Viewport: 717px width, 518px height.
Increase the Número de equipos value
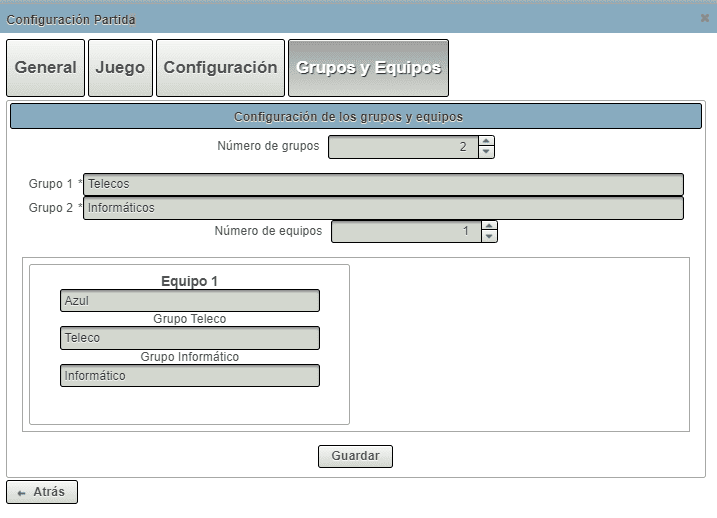pos(489,226)
